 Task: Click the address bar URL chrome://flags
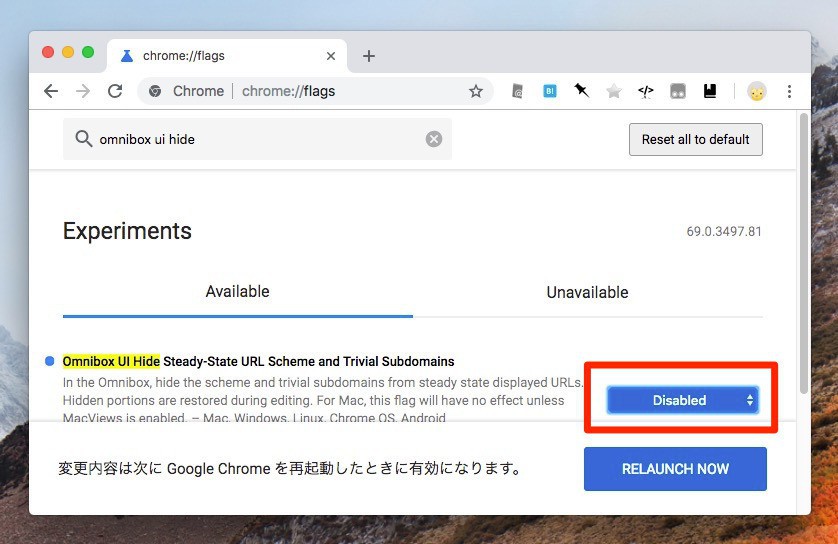click(289, 91)
